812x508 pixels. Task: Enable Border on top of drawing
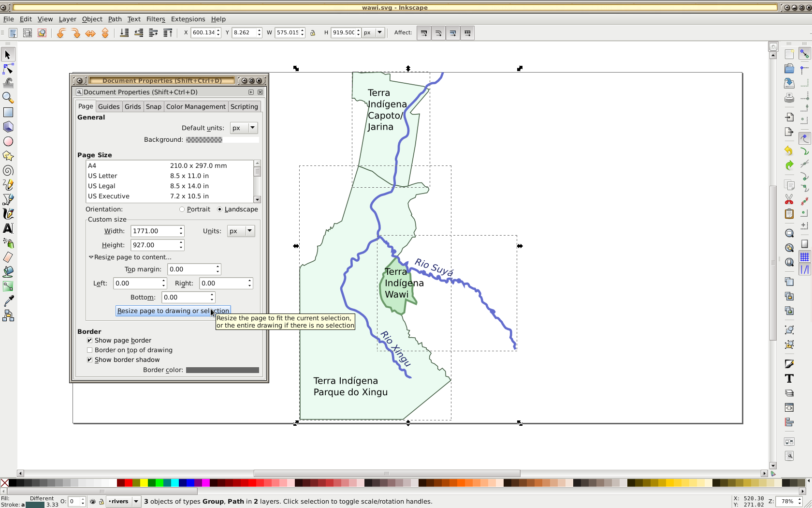click(90, 350)
